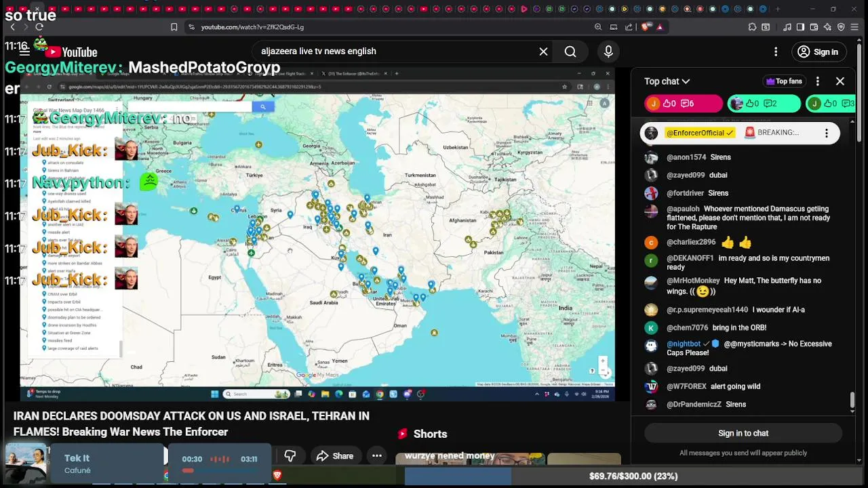Click the Windows Start button in video
The height and width of the screenshot is (488, 868).
214,394
